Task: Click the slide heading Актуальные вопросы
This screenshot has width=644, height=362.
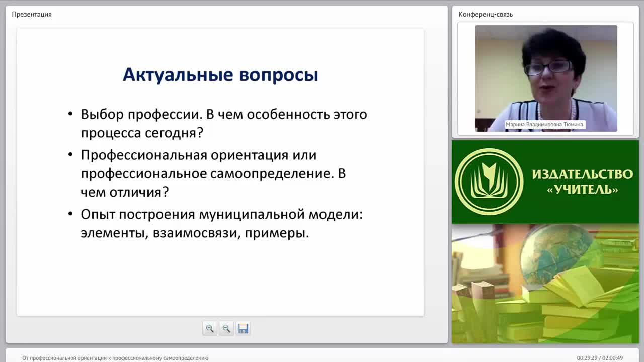Action: tap(220, 75)
